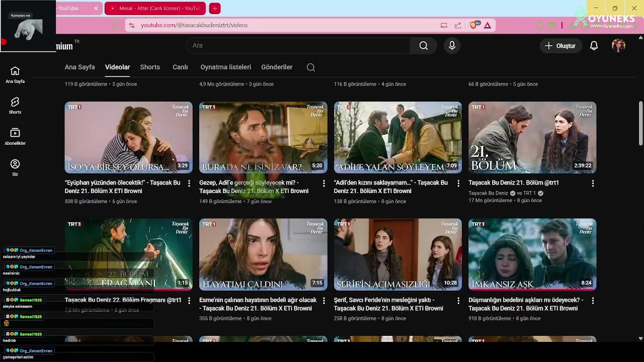Open Abonelikler in the left sidebar
The width and height of the screenshot is (644, 362).
tap(15, 137)
